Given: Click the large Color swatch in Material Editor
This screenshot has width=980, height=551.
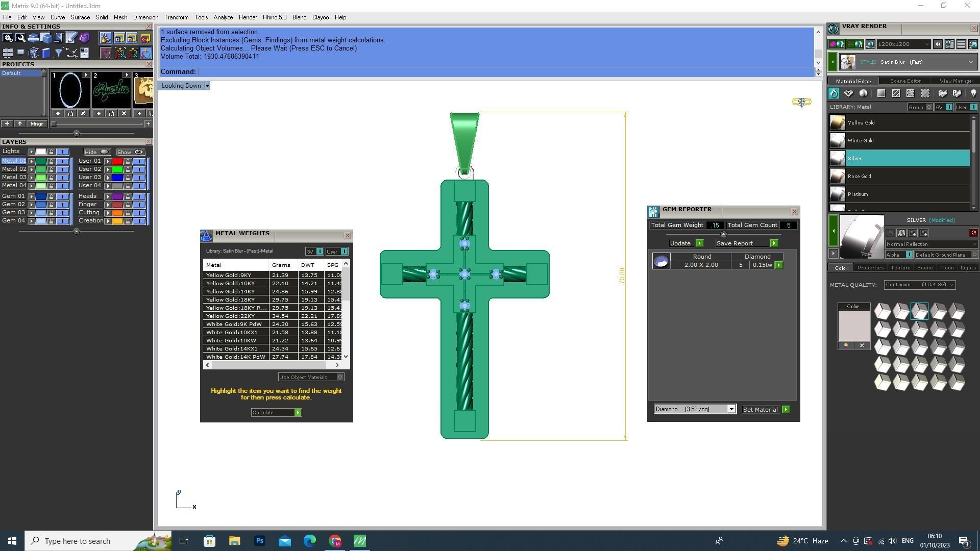Looking at the screenshot, I should pyautogui.click(x=854, y=325).
